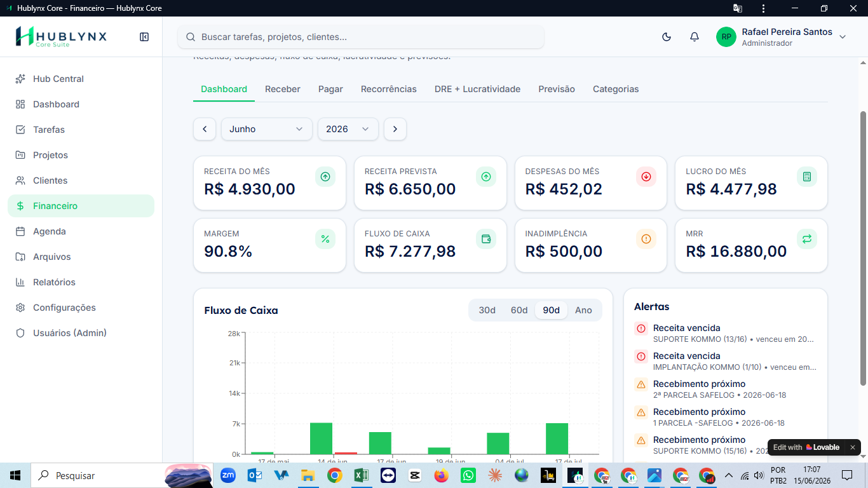Show hidden tray icons chevron
Viewport: 868px width, 488px height.
(x=729, y=475)
